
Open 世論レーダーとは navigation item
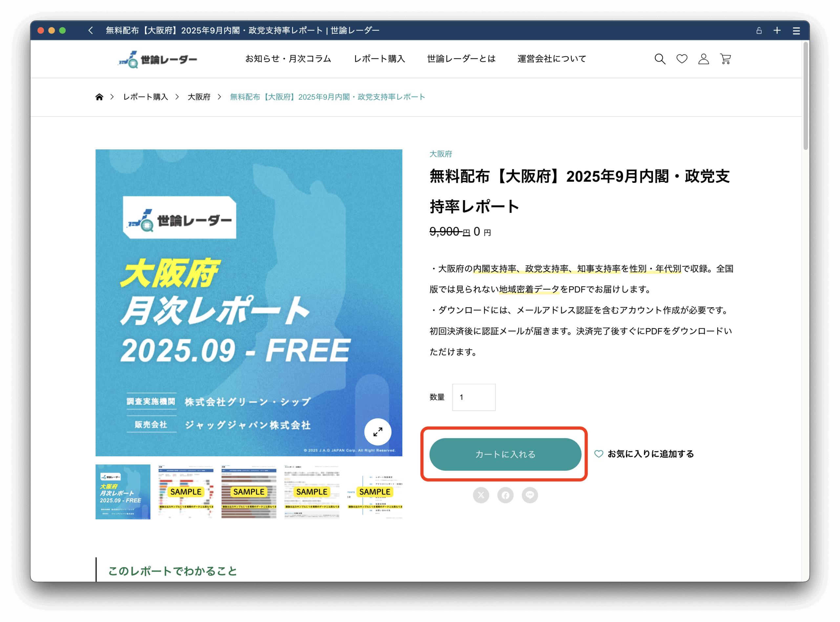[x=461, y=59]
